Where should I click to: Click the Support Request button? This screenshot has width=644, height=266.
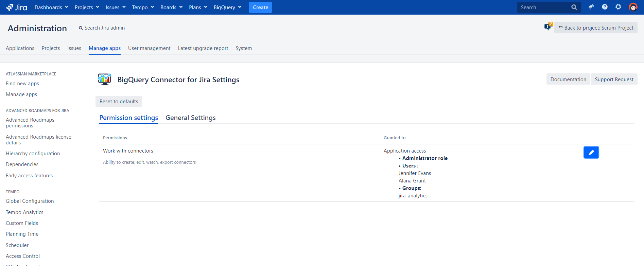point(614,79)
